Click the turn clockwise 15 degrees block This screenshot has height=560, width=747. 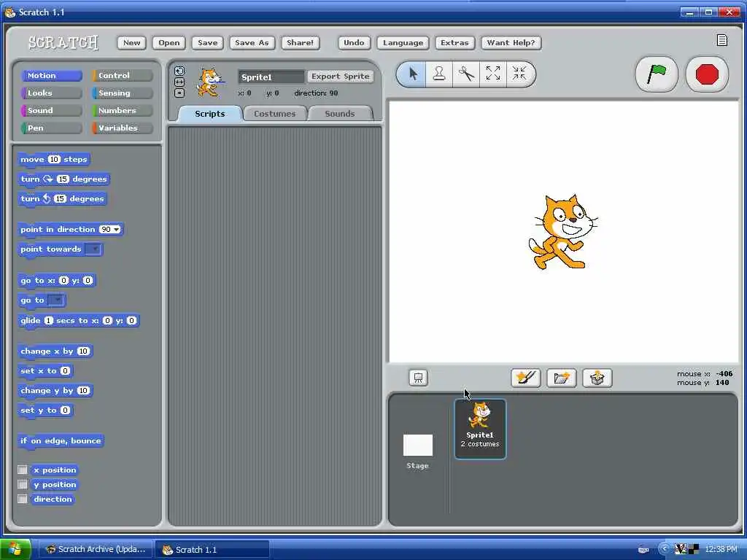coord(64,179)
